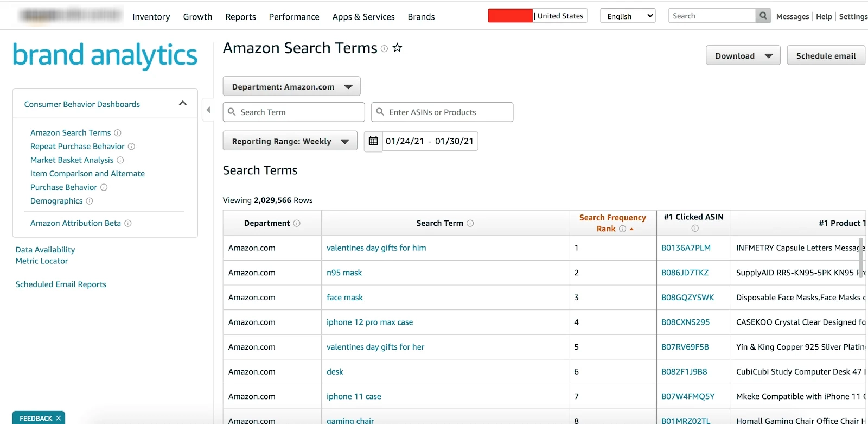The width and height of the screenshot is (868, 424).
Task: Click the info icon in the Department column header
Action: pos(297,223)
